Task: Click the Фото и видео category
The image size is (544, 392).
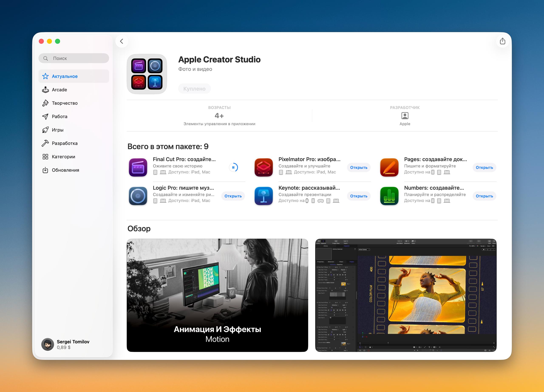Action: [x=195, y=69]
